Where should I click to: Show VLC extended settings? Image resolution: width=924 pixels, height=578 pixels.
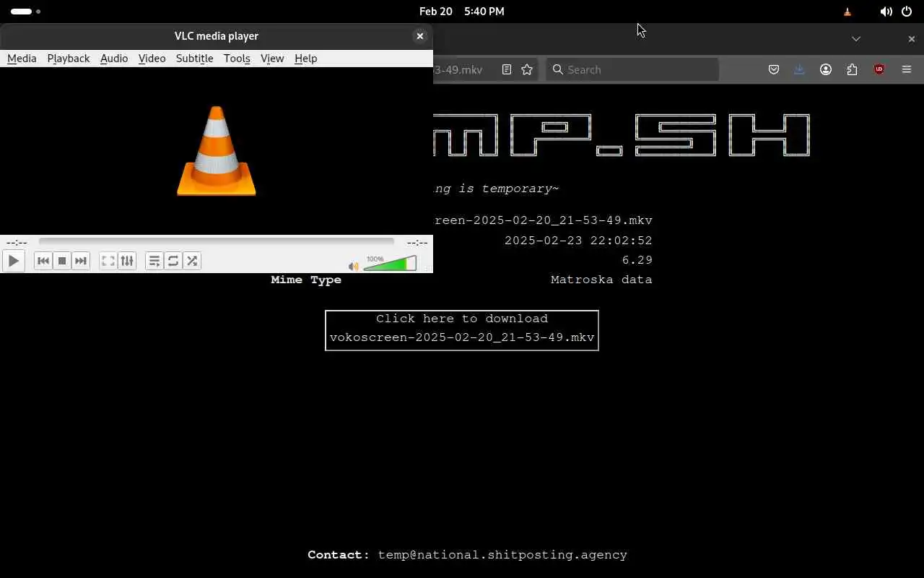(127, 261)
